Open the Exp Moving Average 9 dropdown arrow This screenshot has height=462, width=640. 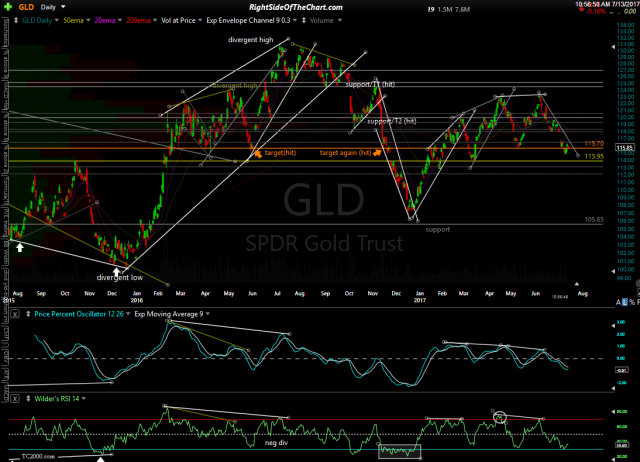(208, 314)
